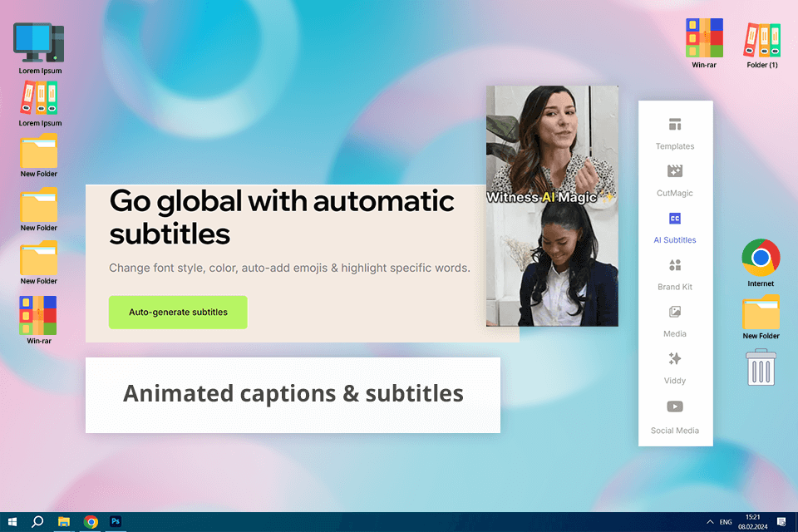Select the AI Subtitles CC icon

[675, 219]
